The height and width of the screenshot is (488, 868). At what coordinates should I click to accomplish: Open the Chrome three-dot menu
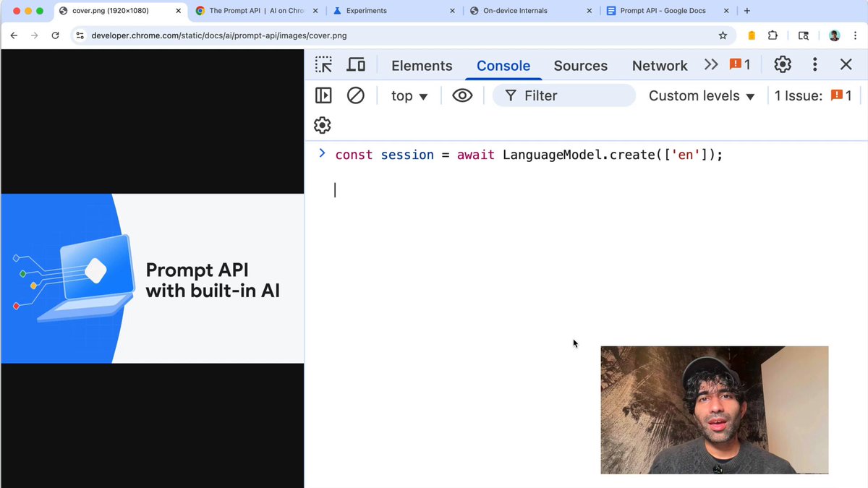(x=855, y=35)
